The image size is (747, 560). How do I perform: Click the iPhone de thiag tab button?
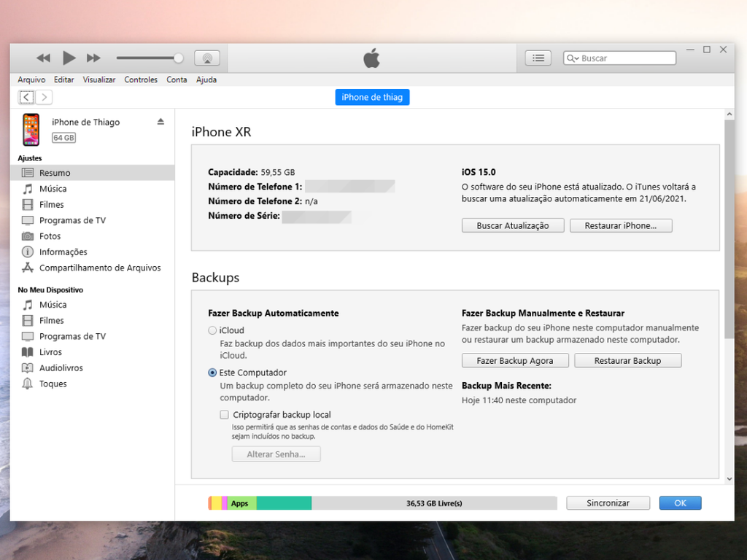372,97
